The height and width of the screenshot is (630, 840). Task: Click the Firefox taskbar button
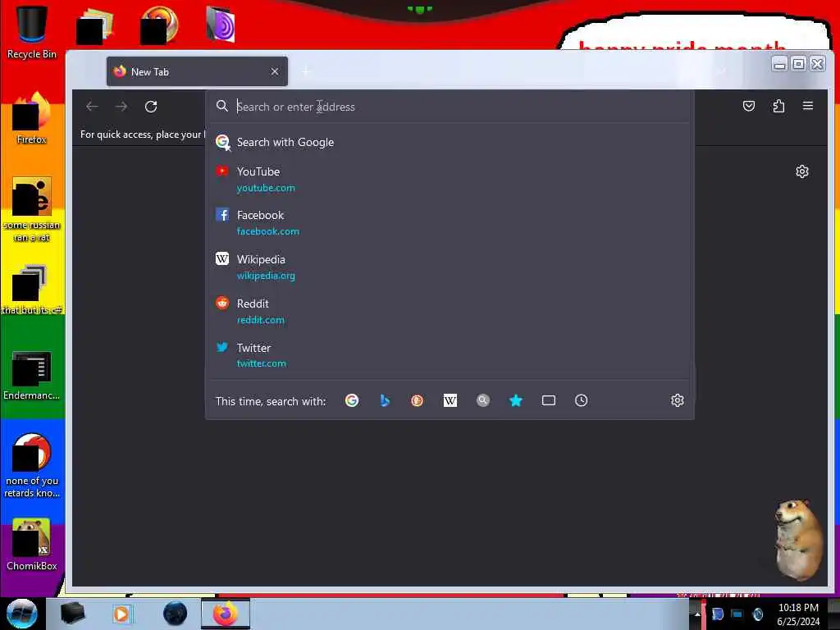(x=226, y=614)
